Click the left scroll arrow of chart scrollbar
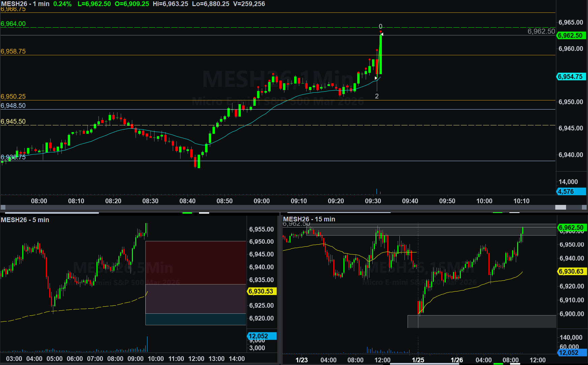 coord(3,207)
